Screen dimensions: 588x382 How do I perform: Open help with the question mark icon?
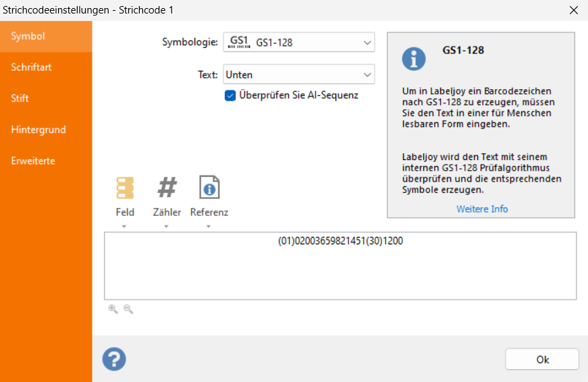click(114, 359)
